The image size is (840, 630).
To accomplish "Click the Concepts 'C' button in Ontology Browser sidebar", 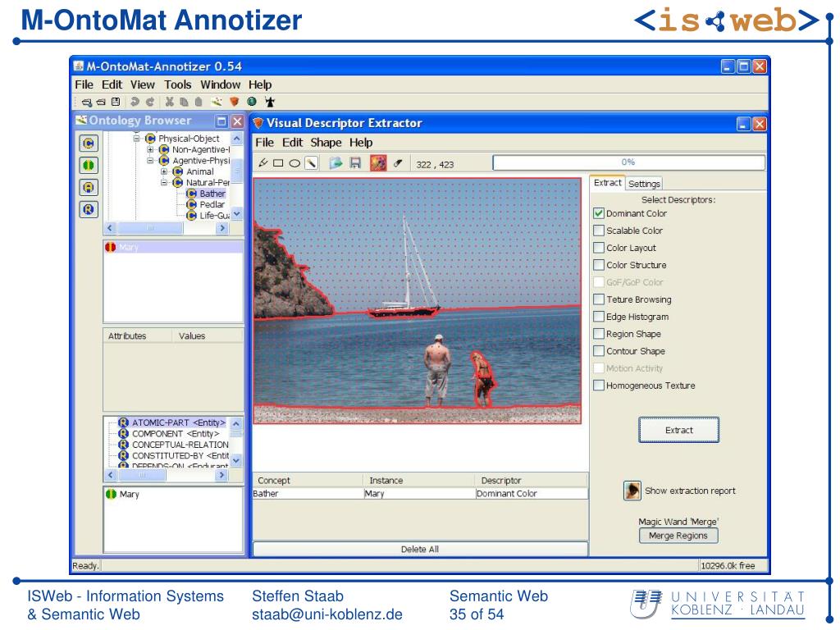I will [x=89, y=144].
